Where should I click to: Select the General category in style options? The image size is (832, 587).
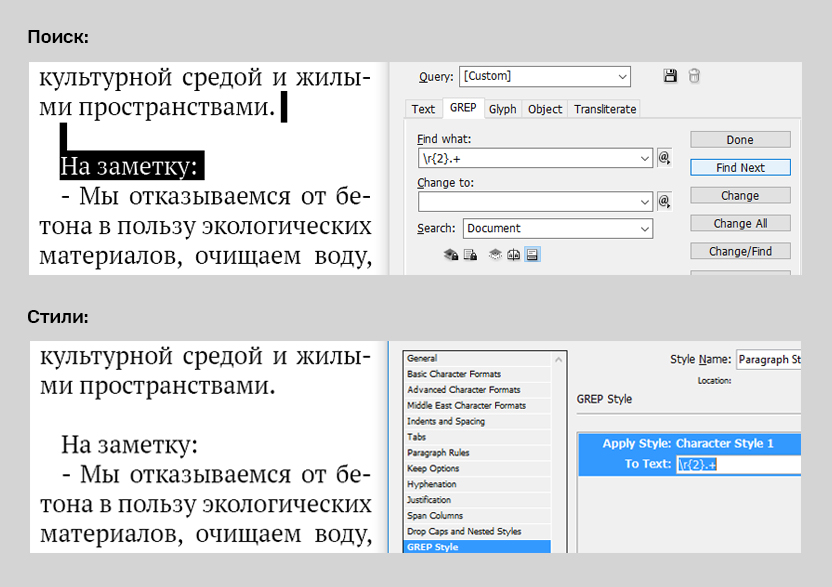(x=477, y=359)
